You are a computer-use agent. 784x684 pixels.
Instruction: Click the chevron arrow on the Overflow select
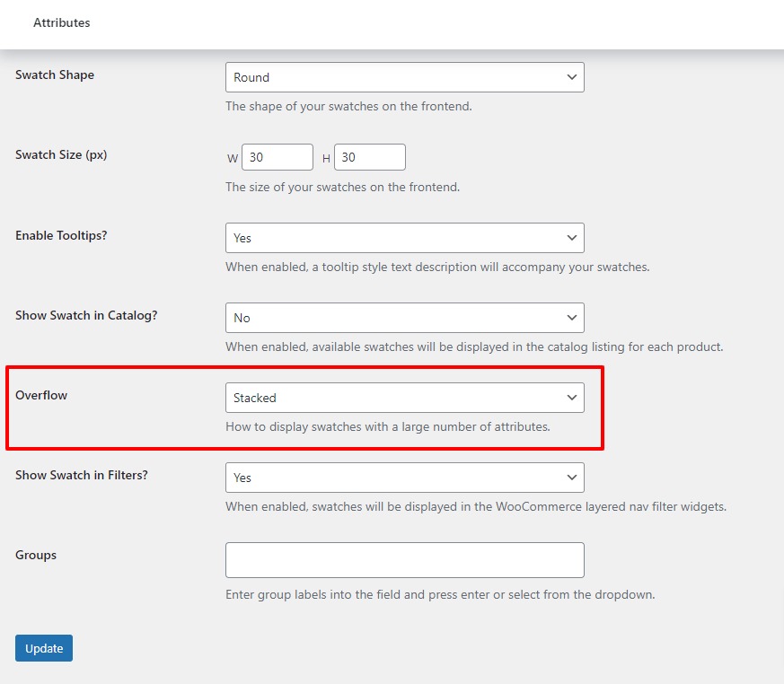(571, 398)
